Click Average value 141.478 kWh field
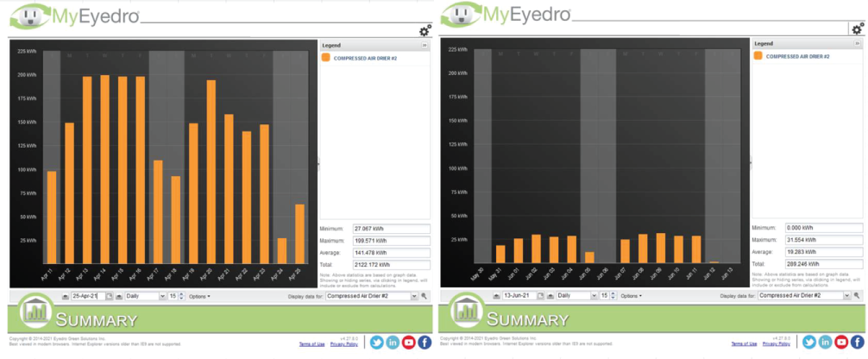This screenshot has height=359, width=868. [x=392, y=253]
